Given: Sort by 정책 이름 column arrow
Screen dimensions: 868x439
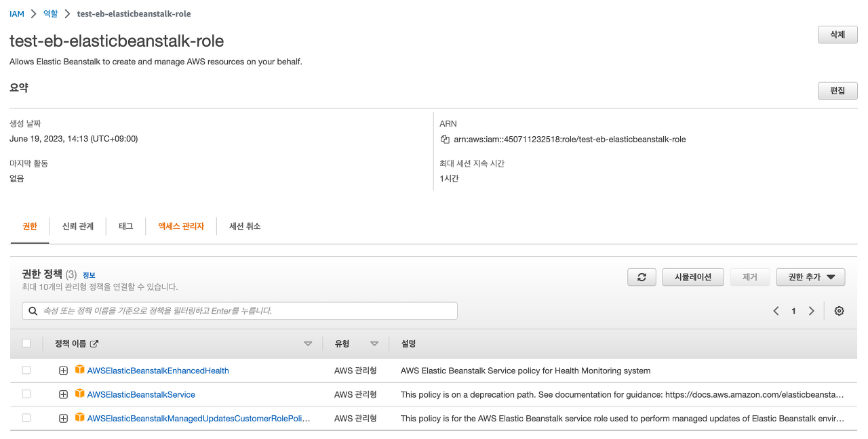Looking at the screenshot, I should pyautogui.click(x=308, y=344).
